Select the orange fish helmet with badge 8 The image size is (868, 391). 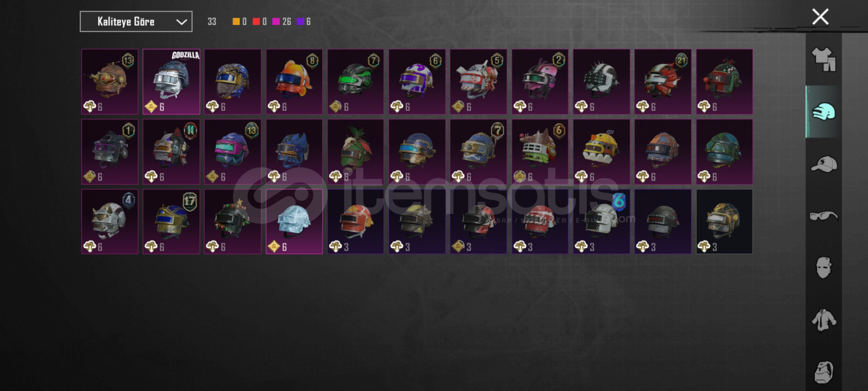tap(294, 82)
